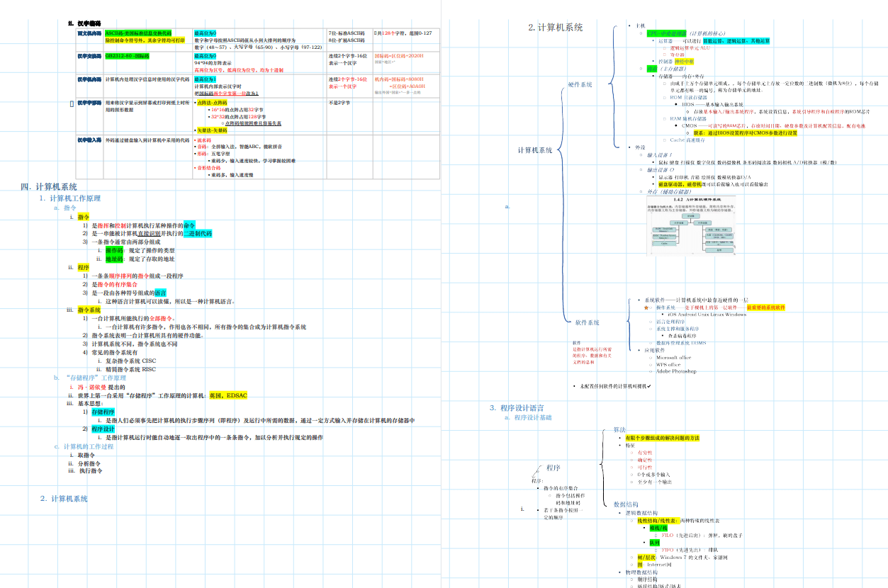Click the 软件系统 label in the mind map
Screen dimensions: 888x588
[x=587, y=322]
